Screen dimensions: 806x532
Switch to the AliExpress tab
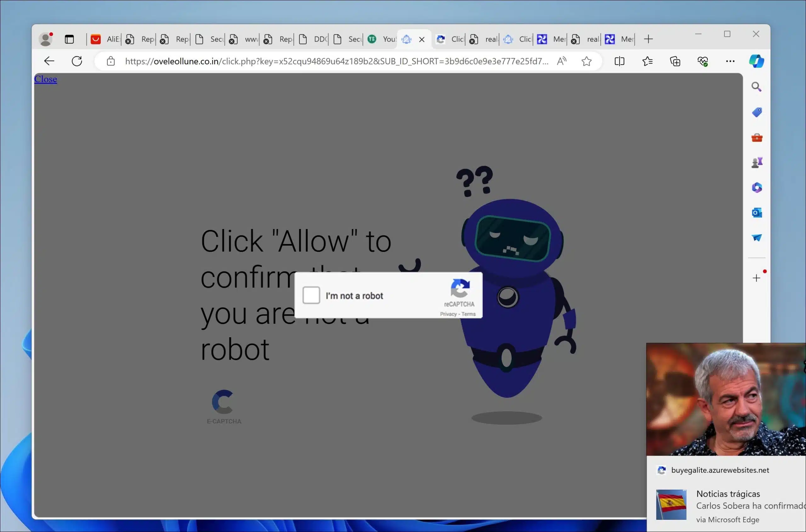click(105, 39)
